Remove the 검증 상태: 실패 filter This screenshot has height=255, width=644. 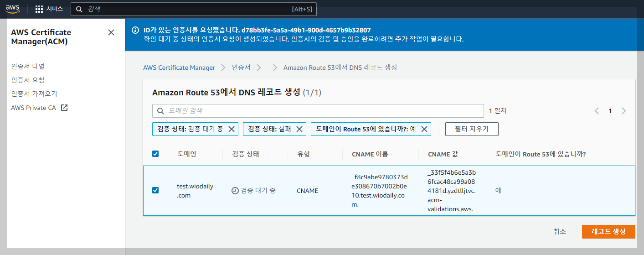[x=299, y=129]
